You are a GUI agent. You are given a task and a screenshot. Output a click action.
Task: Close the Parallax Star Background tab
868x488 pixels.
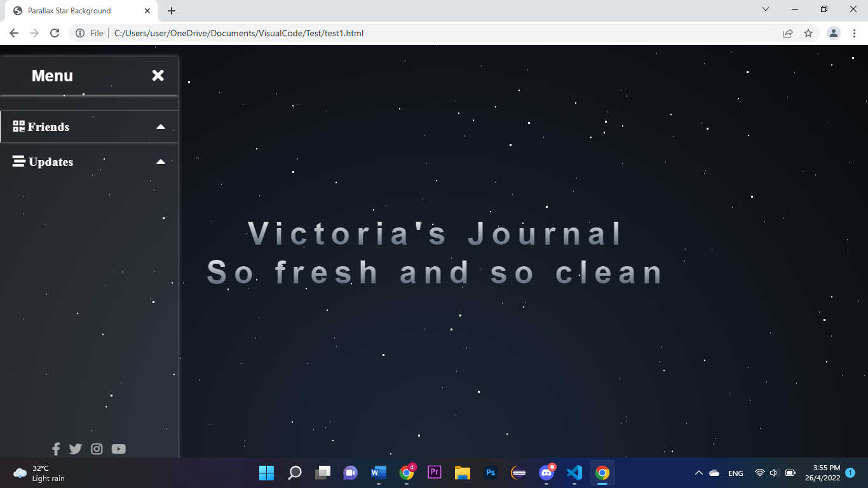click(x=147, y=11)
